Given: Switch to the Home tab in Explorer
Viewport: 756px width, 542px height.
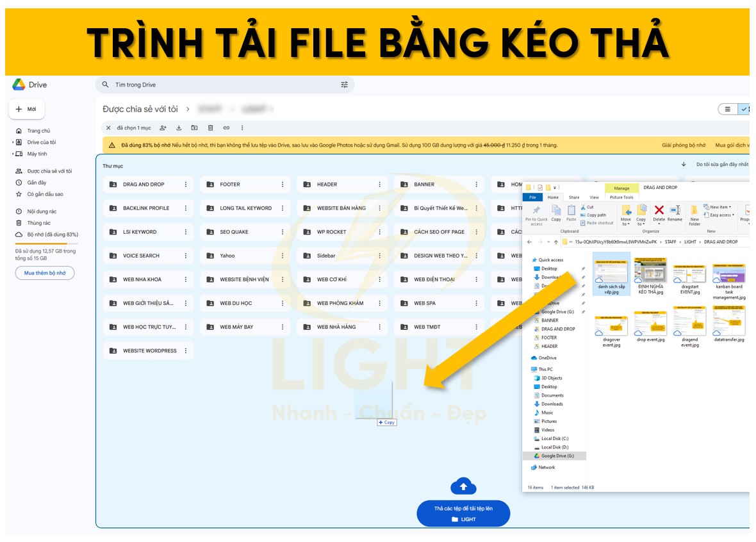Looking at the screenshot, I should pyautogui.click(x=553, y=197).
